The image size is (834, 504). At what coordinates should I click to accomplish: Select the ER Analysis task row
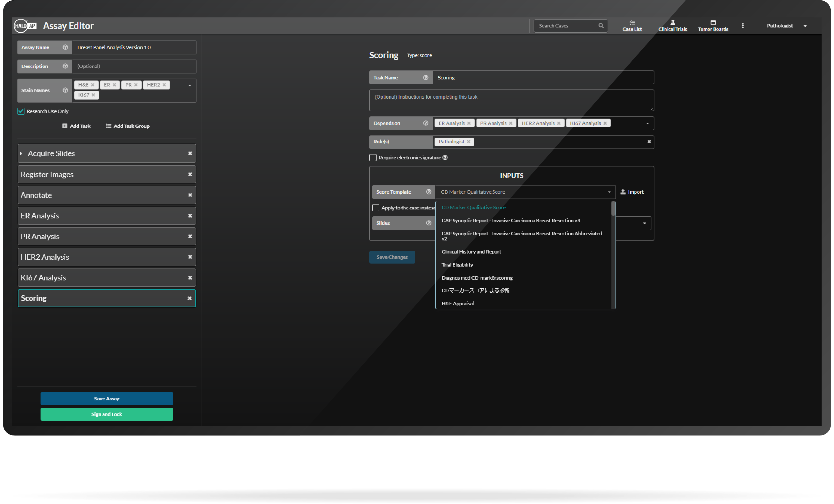tap(107, 216)
